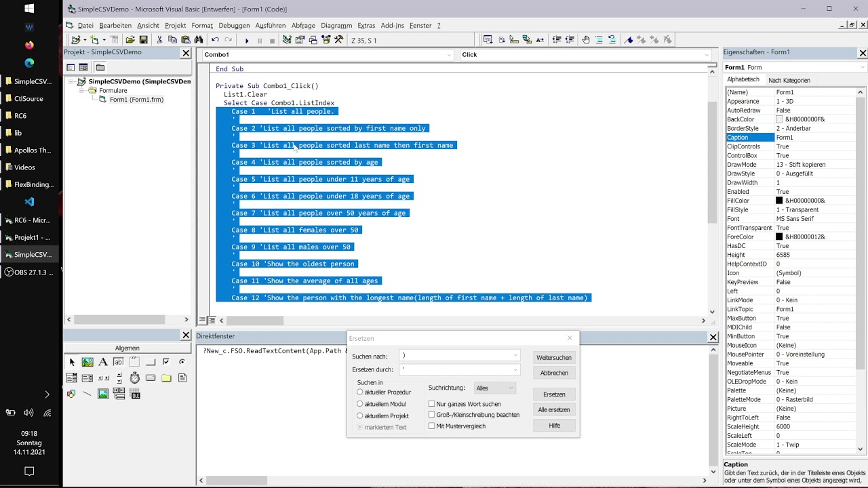Select the PictureBox control in toolbox
Viewport: 868px width, 488px height.
coord(87,362)
